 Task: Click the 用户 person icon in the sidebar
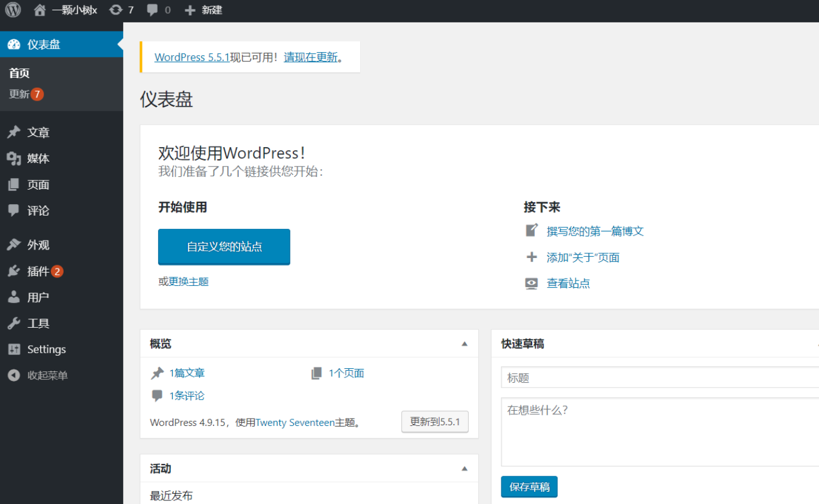click(14, 297)
